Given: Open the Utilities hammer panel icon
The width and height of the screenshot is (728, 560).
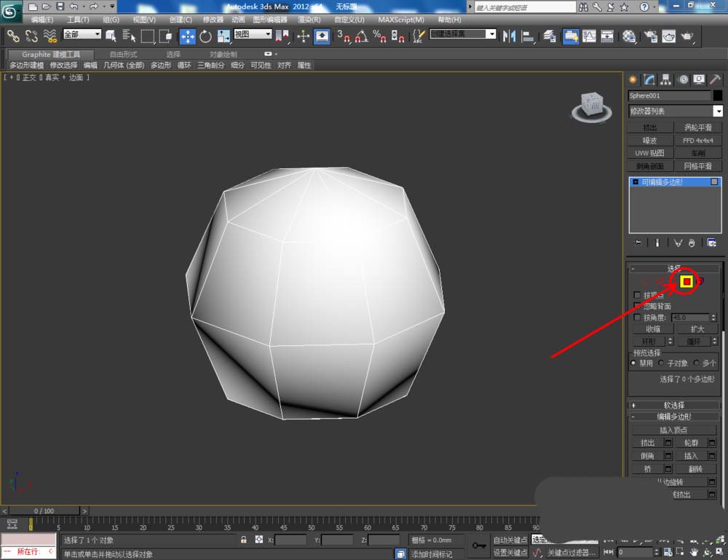Looking at the screenshot, I should (x=715, y=80).
